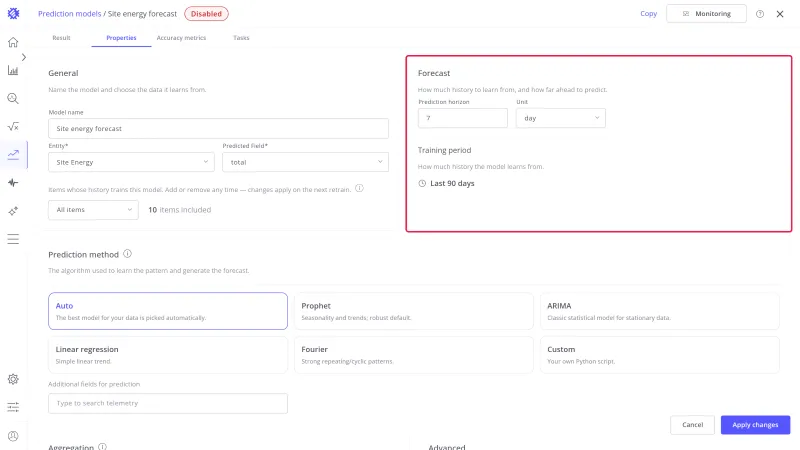The width and height of the screenshot is (800, 450).
Task: Click the info icon beside training items text
Action: [359, 188]
